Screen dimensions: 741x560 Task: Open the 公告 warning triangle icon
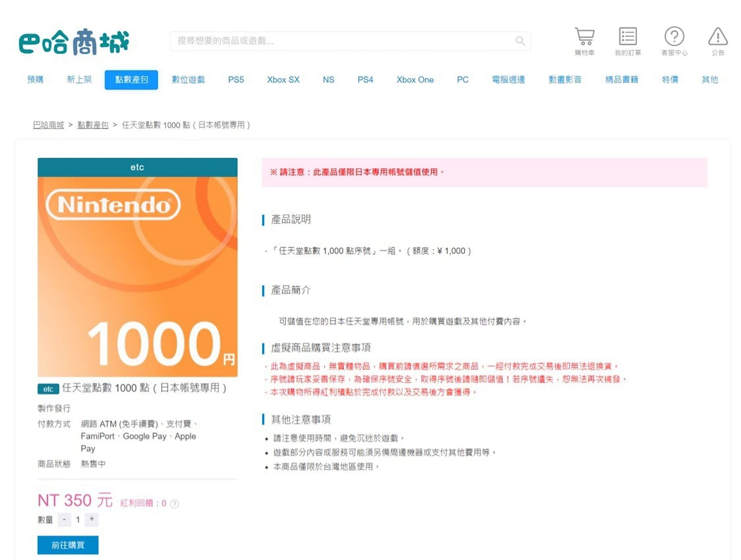pyautogui.click(x=718, y=36)
